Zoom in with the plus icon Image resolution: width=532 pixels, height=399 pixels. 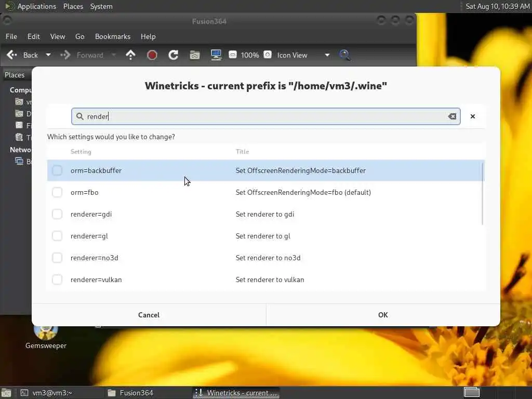click(x=268, y=55)
